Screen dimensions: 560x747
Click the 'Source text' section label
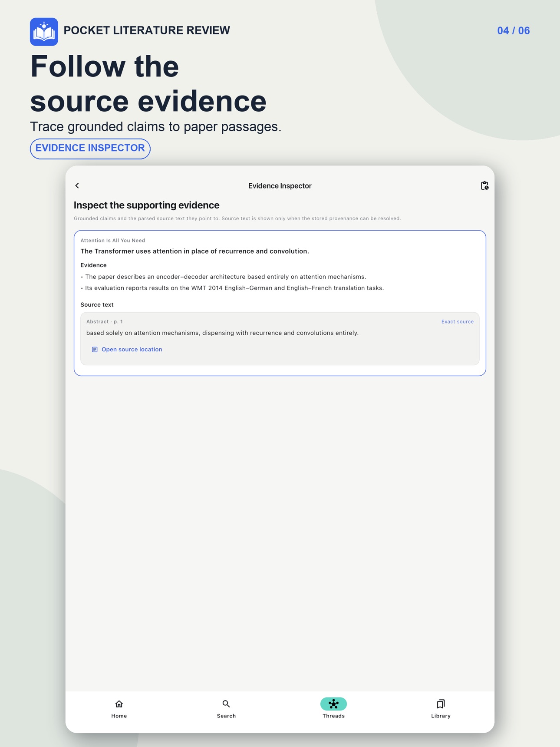pos(97,304)
